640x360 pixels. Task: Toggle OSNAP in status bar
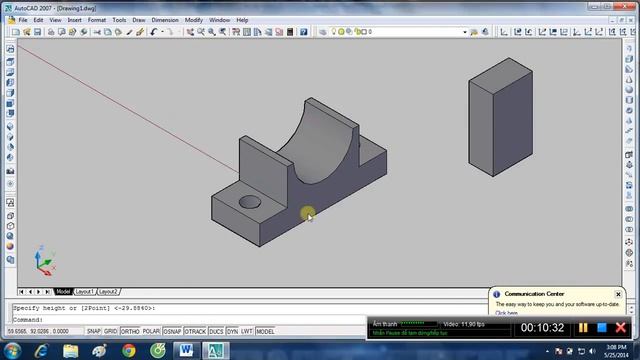172,331
